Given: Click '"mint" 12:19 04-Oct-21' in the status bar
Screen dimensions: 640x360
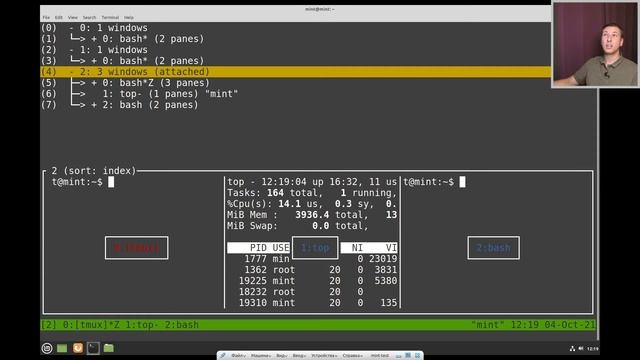Looking at the screenshot, I should click(x=533, y=325).
